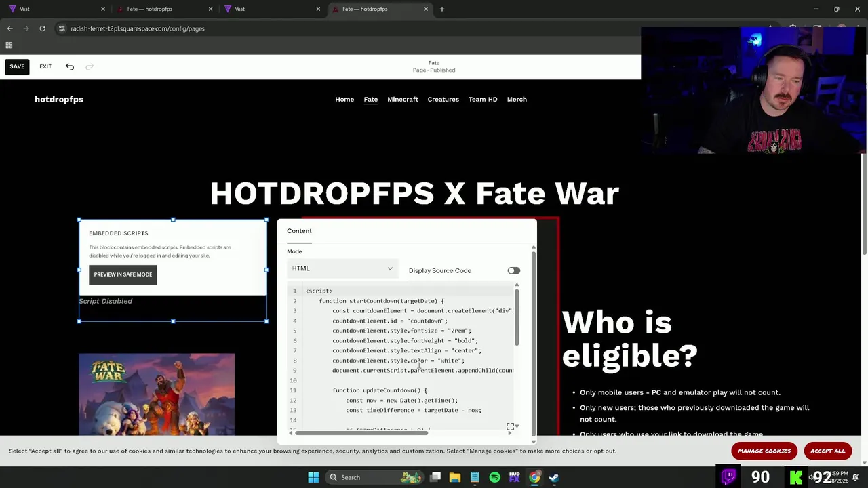868x488 pixels.
Task: Click the Fate Page - Published title
Action: pos(434,66)
